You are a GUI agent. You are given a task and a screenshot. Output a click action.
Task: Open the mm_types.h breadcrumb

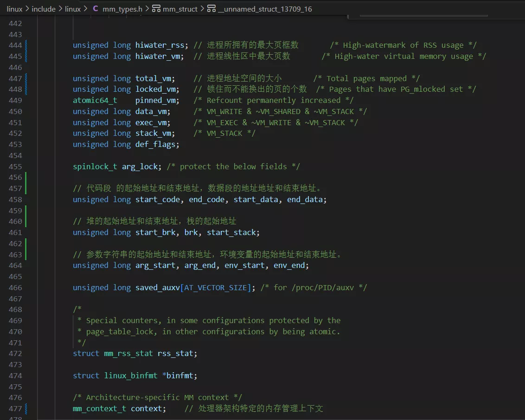[x=122, y=9]
